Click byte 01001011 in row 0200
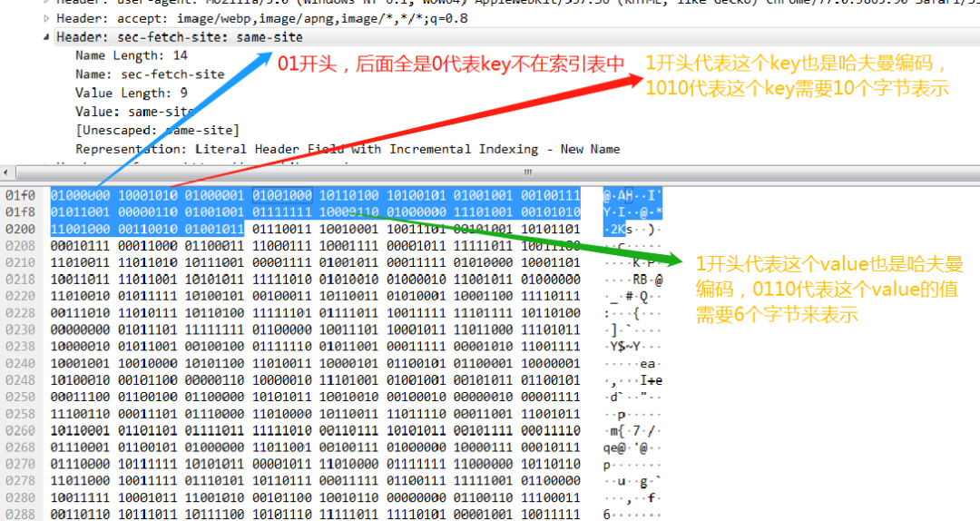The image size is (980, 521). (x=214, y=230)
